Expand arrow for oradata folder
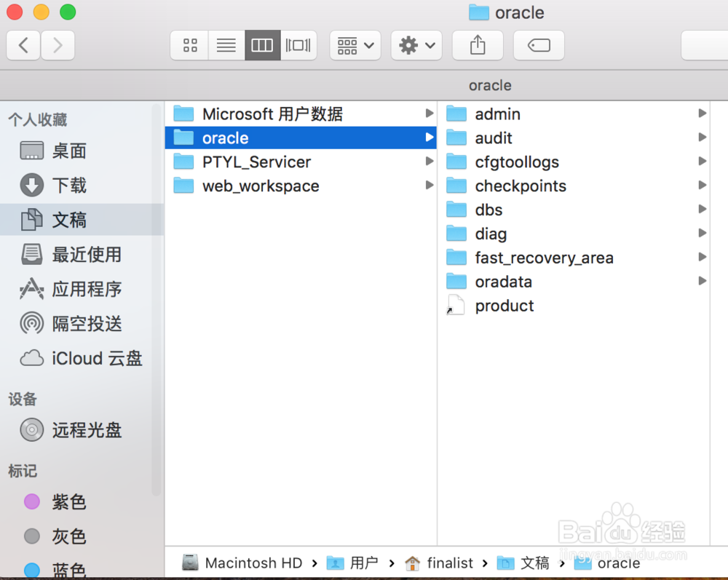Screen dimensions: 728x580 703,281
